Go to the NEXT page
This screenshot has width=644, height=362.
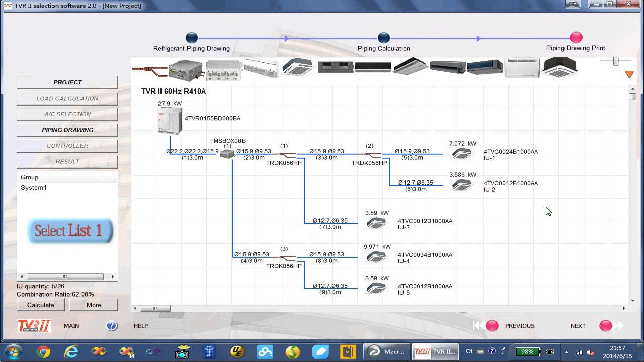point(606,326)
